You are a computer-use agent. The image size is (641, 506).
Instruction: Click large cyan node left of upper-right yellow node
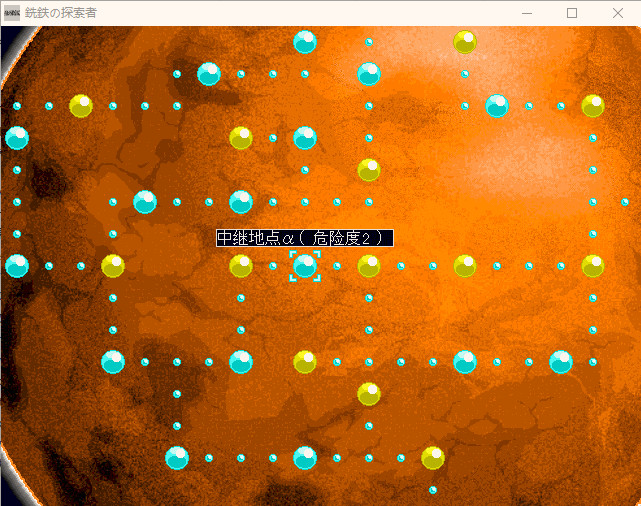[497, 106]
